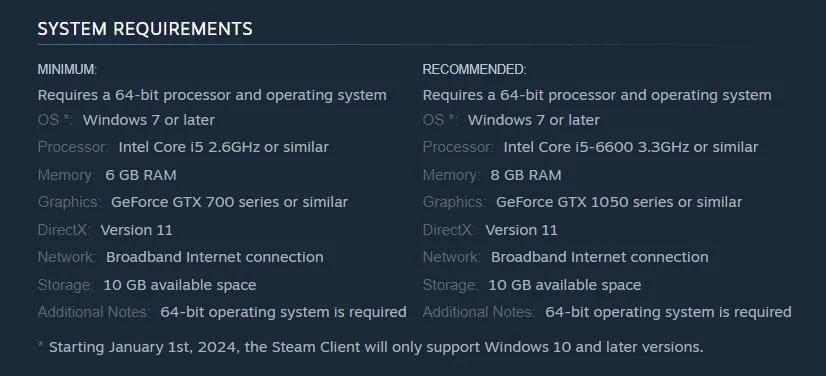Click the SYSTEM REQUIREMENTS heading
The height and width of the screenshot is (376, 826).
tap(145, 28)
